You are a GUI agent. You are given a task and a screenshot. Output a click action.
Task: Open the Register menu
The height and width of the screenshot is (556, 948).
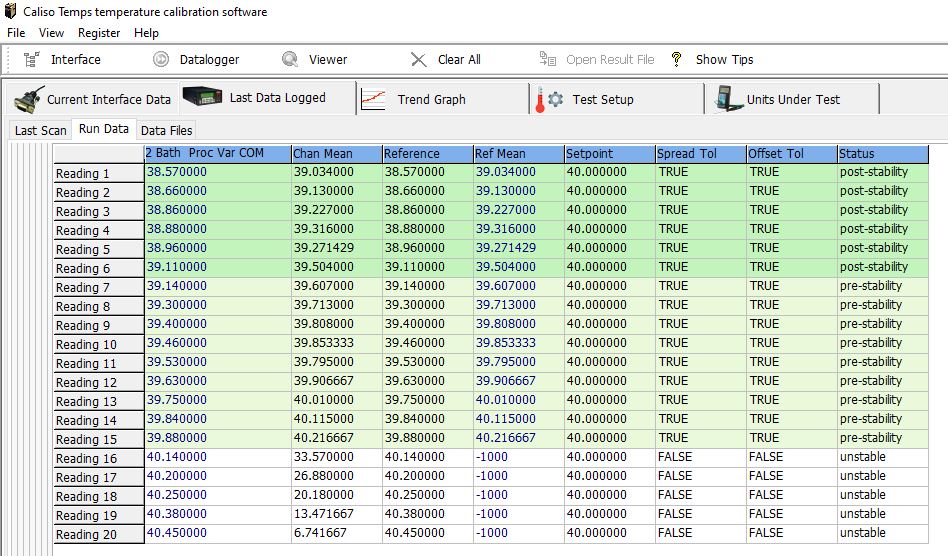[x=99, y=33]
